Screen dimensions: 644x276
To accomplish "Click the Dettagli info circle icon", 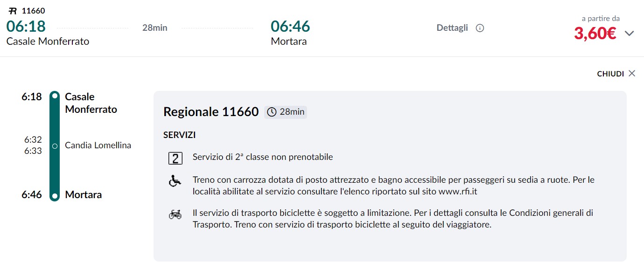I will 480,28.
